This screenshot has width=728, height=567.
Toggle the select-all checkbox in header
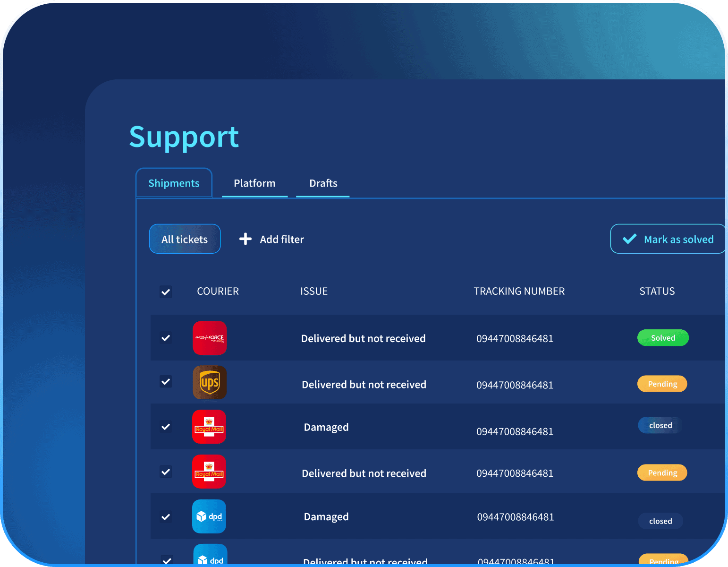click(166, 292)
